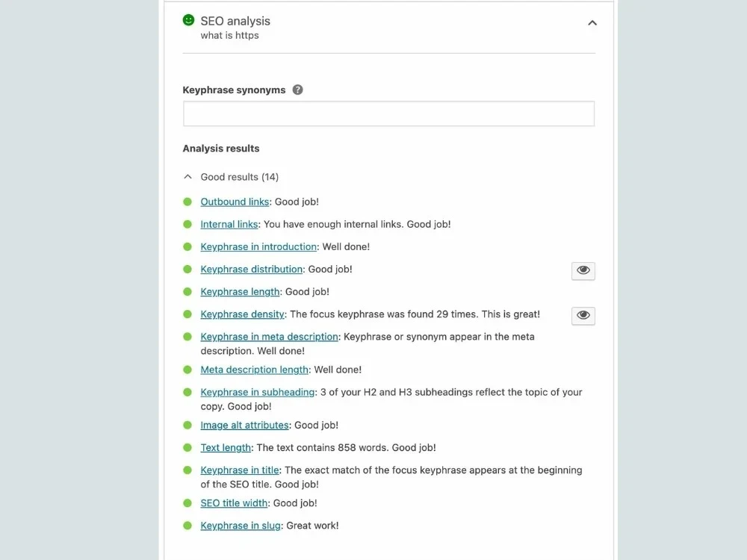Toggle eye highlight for Keyphrase distribution
The height and width of the screenshot is (560, 747).
pos(583,270)
